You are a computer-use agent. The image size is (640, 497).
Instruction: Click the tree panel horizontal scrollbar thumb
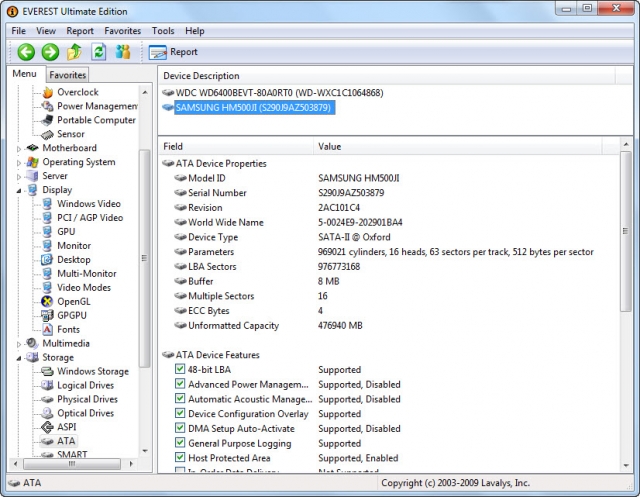tap(72, 464)
